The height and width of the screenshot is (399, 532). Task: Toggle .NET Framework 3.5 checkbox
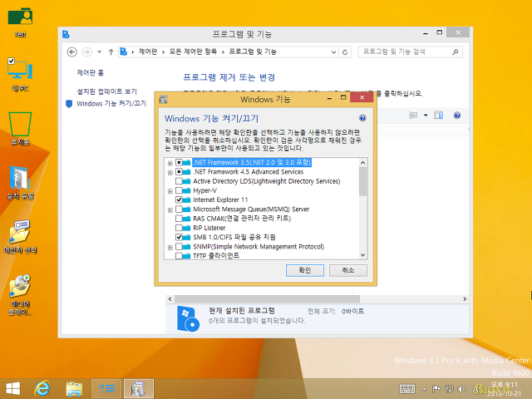[x=179, y=163]
